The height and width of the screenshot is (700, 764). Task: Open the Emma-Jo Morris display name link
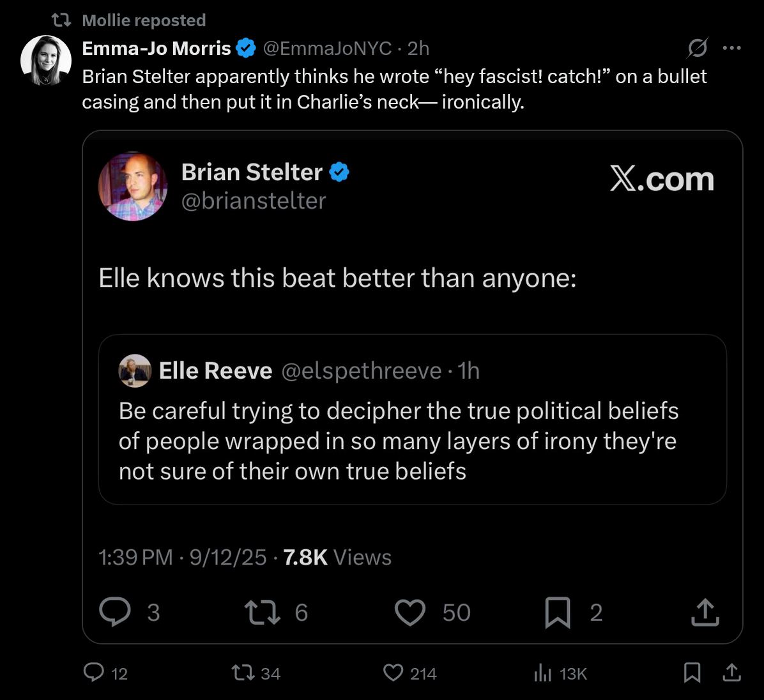[x=157, y=48]
